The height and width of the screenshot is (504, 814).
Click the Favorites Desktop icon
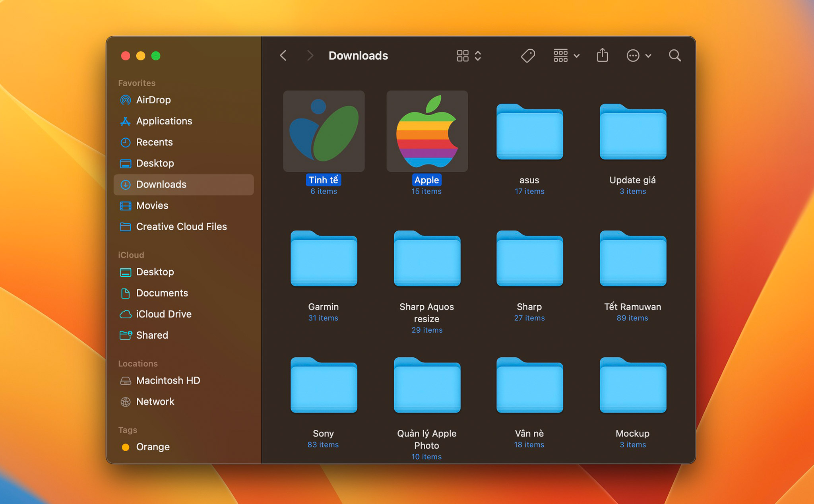pyautogui.click(x=126, y=163)
